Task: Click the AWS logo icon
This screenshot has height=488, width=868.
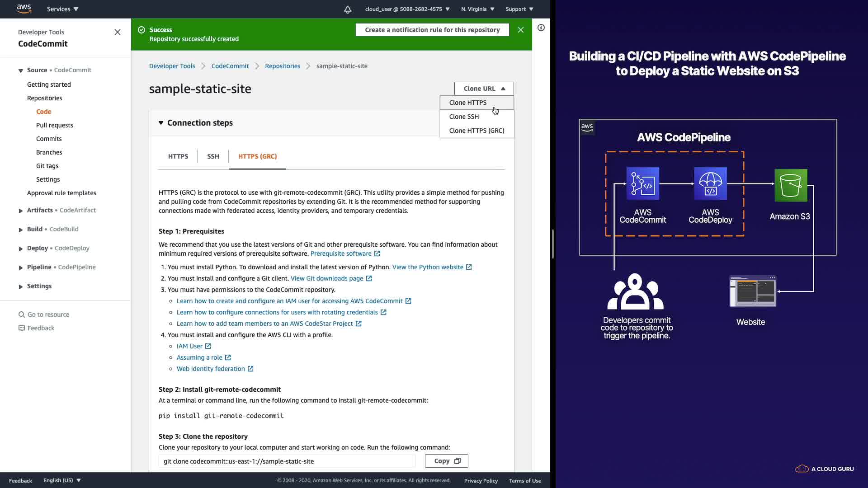Action: click(x=24, y=9)
